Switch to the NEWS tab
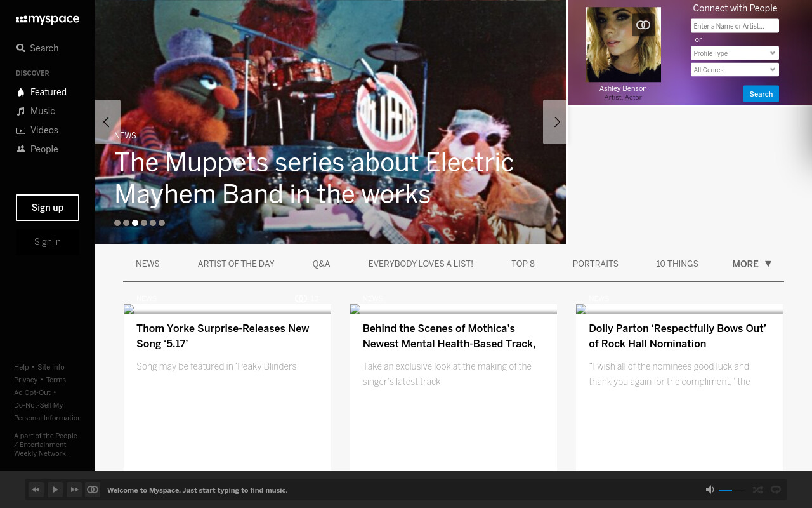This screenshot has height=508, width=812. (x=148, y=264)
